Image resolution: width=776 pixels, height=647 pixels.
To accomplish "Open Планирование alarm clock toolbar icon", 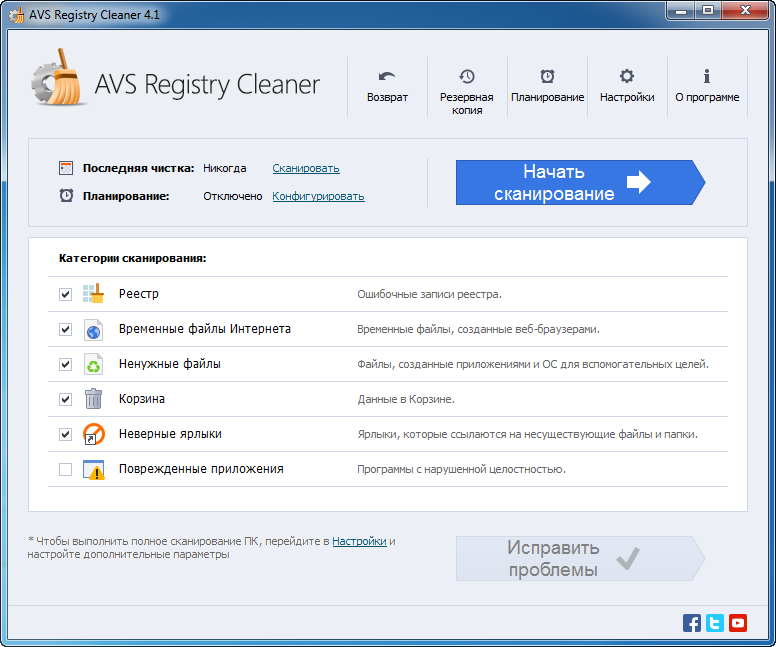I will tap(547, 77).
